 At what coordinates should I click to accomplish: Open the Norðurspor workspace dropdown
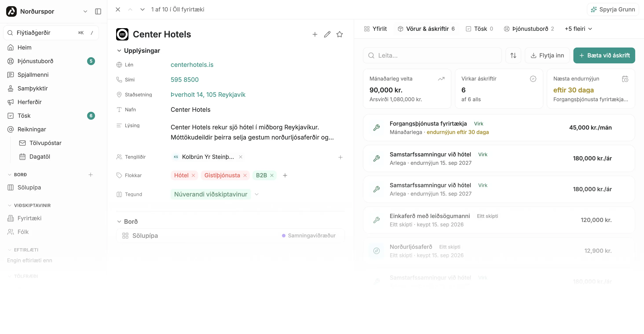85,11
